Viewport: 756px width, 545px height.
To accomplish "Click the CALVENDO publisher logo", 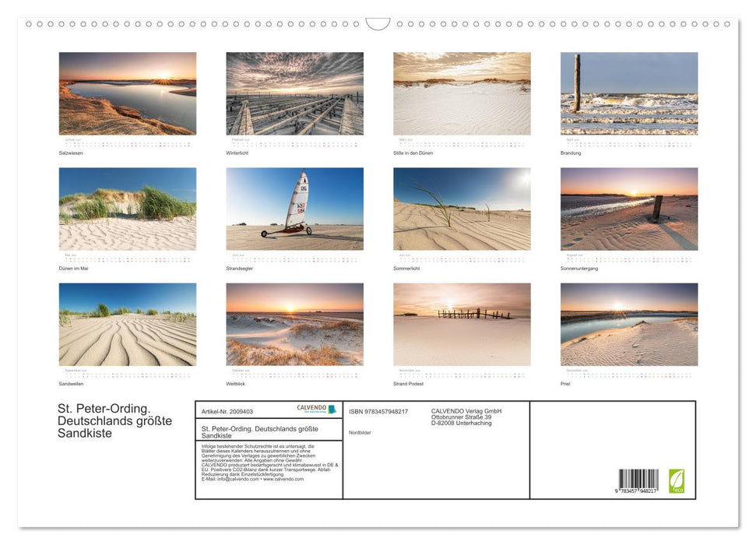I will [310, 409].
